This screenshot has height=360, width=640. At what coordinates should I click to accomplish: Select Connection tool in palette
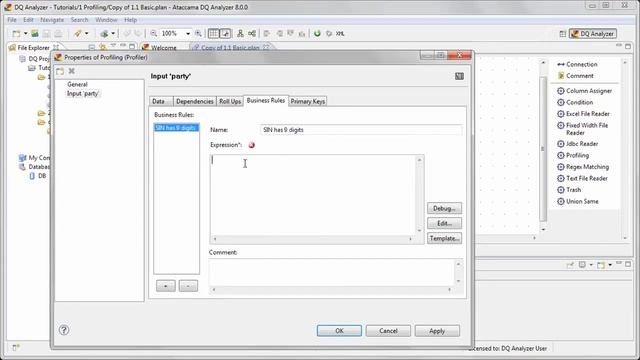tap(577, 64)
